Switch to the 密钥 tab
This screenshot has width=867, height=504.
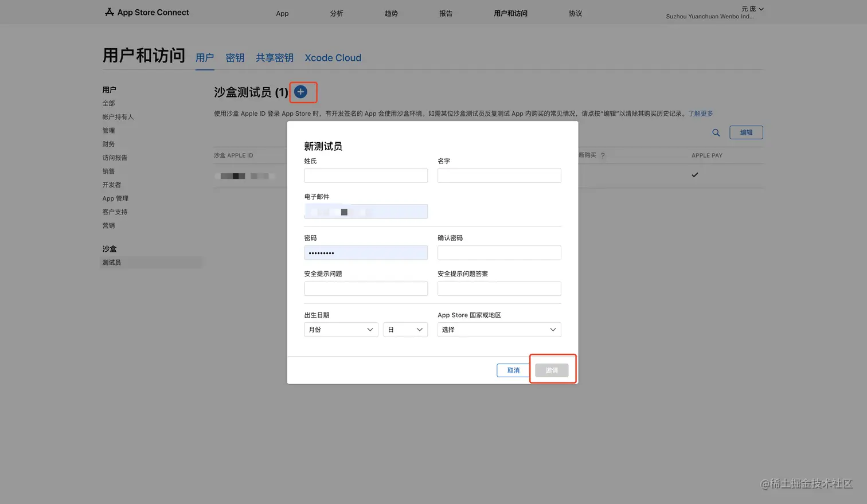click(235, 58)
